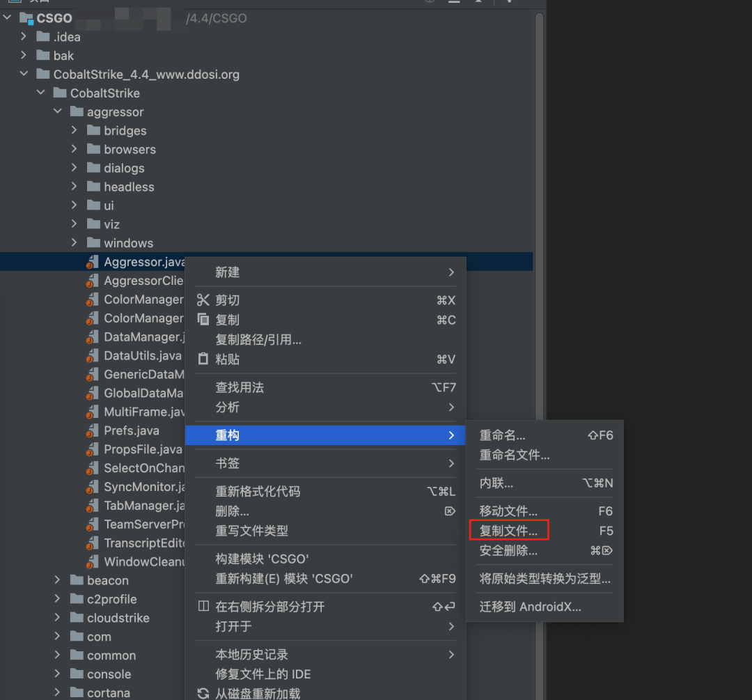Click 复制文件... in the refactor submenu
This screenshot has height=700, width=752.
pos(545,531)
